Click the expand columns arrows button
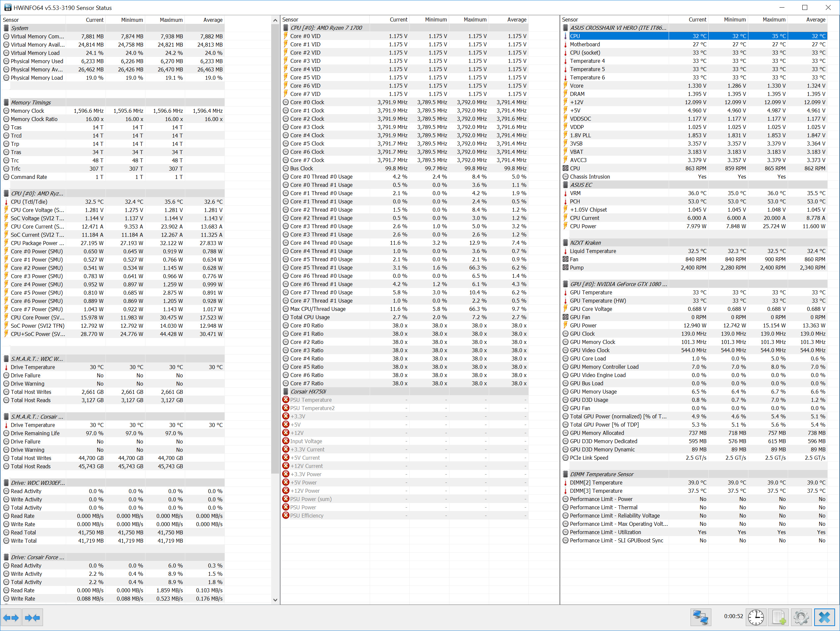The image size is (840, 631). (11, 618)
